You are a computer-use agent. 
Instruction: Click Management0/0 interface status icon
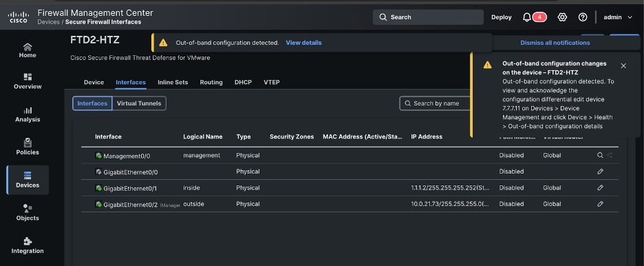pos(98,156)
